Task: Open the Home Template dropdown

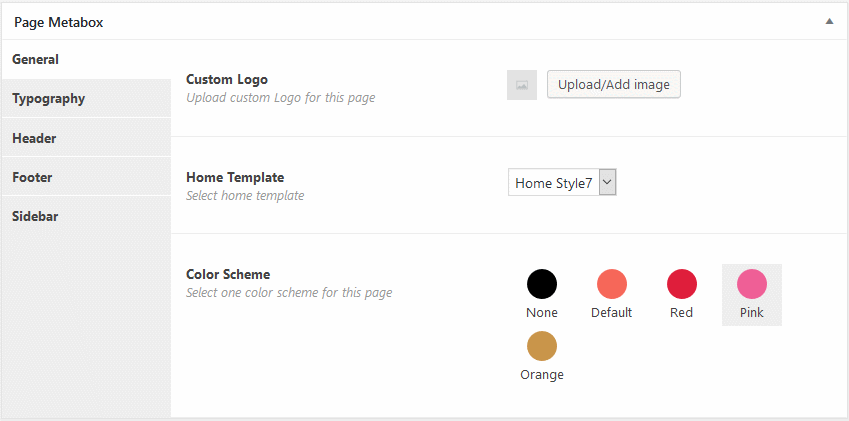Action: [x=562, y=183]
